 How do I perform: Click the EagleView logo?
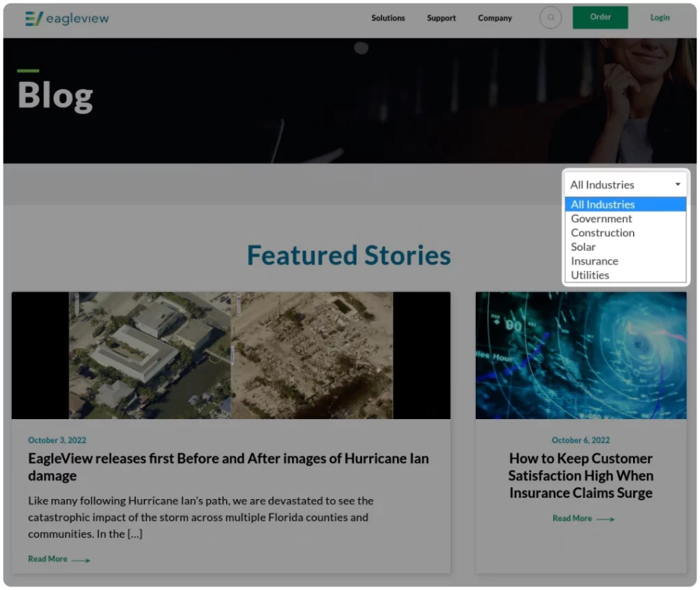[x=67, y=18]
